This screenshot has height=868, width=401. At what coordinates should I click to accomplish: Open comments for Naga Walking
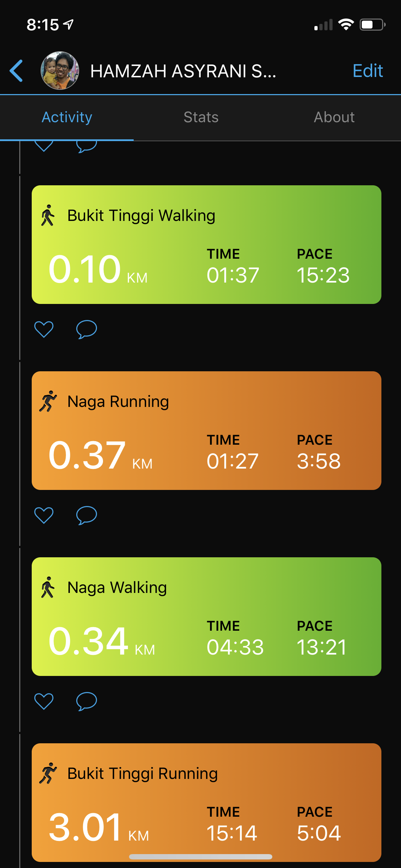(x=86, y=701)
